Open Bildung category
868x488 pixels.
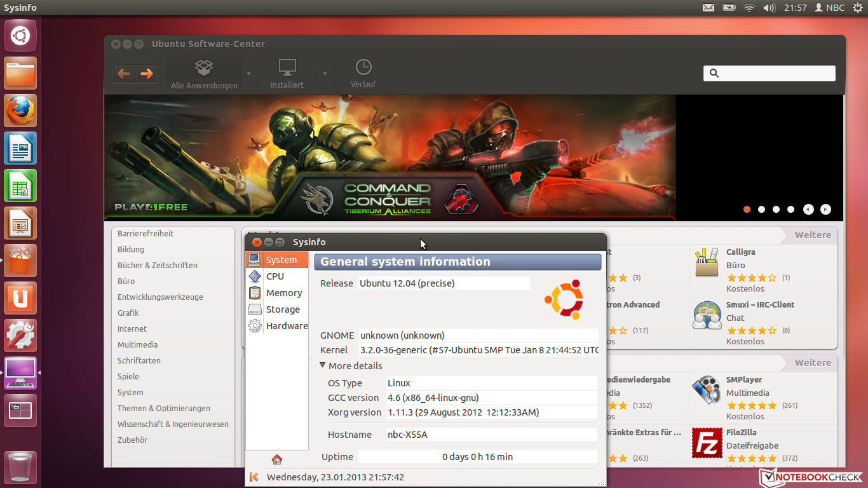pyautogui.click(x=131, y=249)
